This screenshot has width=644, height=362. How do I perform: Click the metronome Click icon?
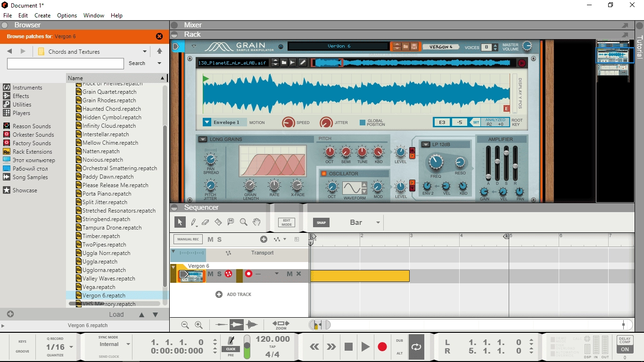[231, 340]
